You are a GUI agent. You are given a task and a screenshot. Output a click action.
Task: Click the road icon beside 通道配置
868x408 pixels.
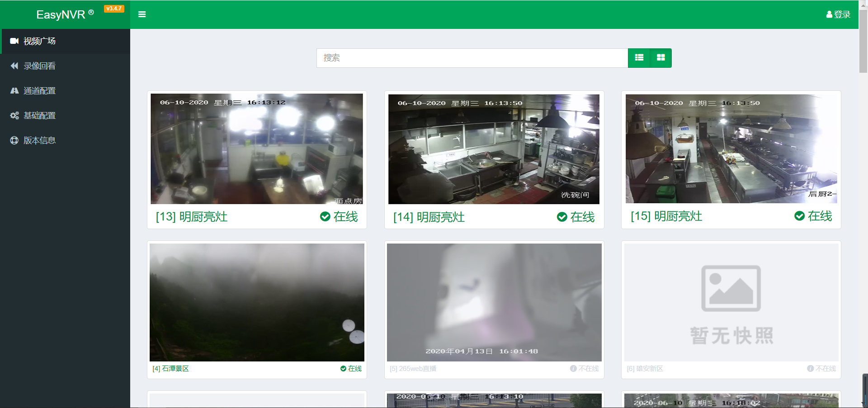point(14,91)
